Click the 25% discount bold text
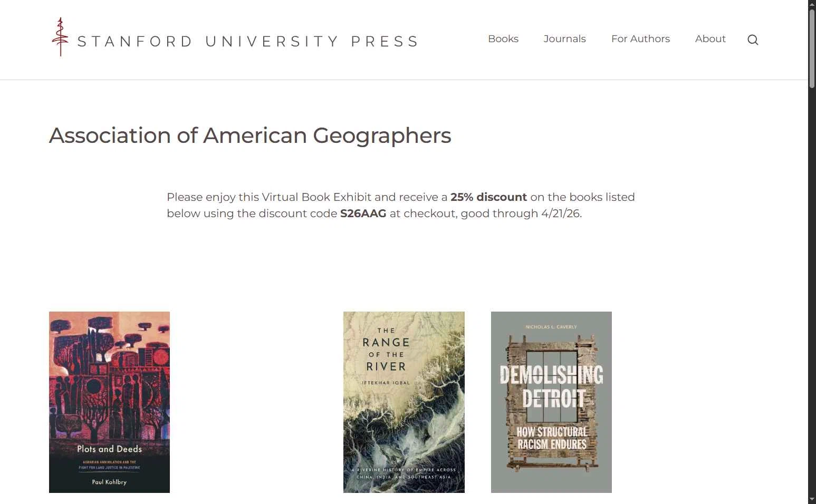816x504 pixels. click(x=488, y=197)
